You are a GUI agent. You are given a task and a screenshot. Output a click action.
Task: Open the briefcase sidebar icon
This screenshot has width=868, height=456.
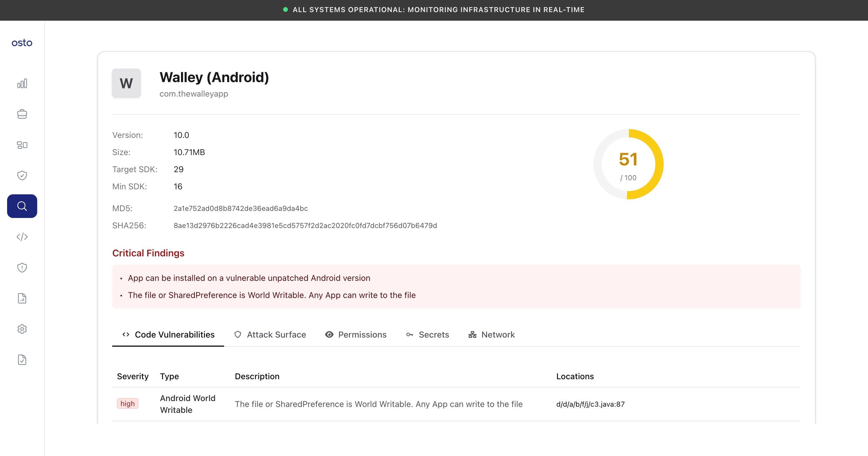22,114
